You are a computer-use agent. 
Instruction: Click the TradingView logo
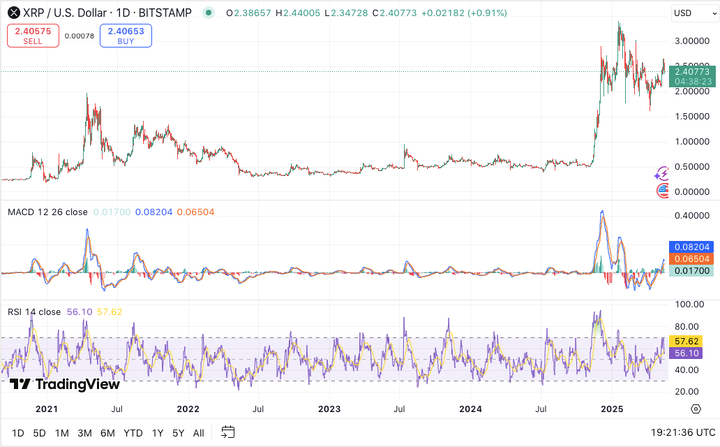[x=63, y=384]
